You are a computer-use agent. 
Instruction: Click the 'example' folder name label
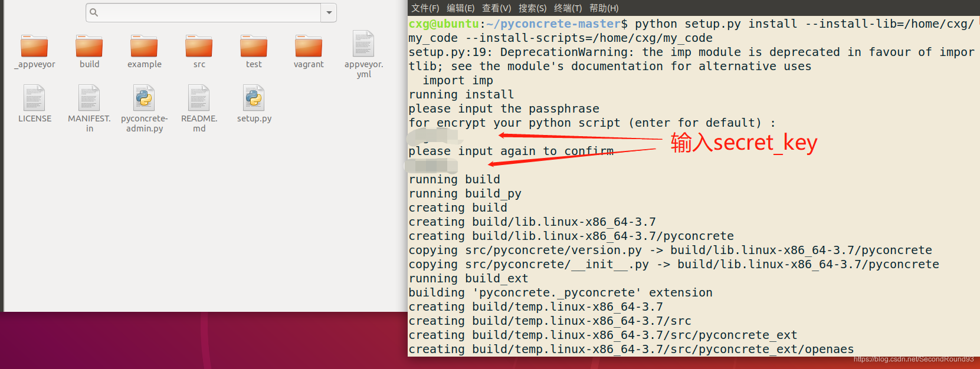(x=144, y=64)
